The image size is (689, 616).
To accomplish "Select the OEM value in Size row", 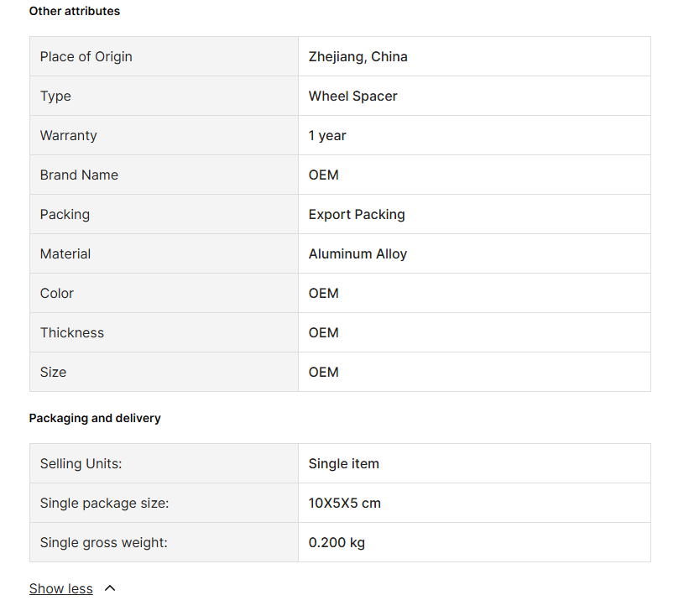I will click(324, 373).
